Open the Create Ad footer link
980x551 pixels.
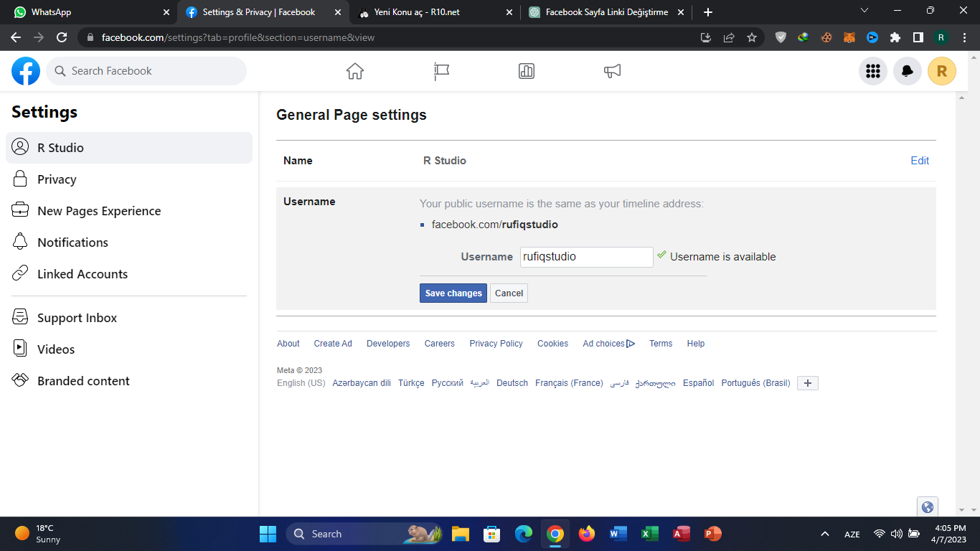click(x=333, y=344)
